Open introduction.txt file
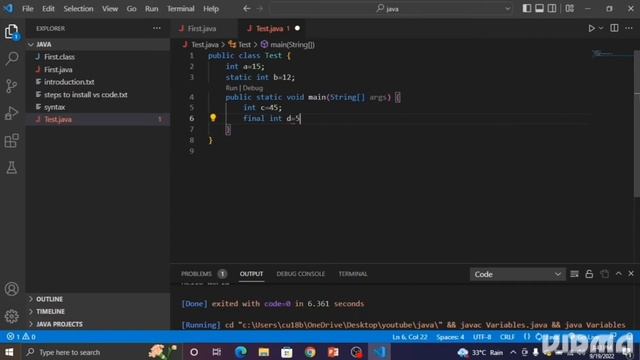The height and width of the screenshot is (360, 640). tap(98, 82)
